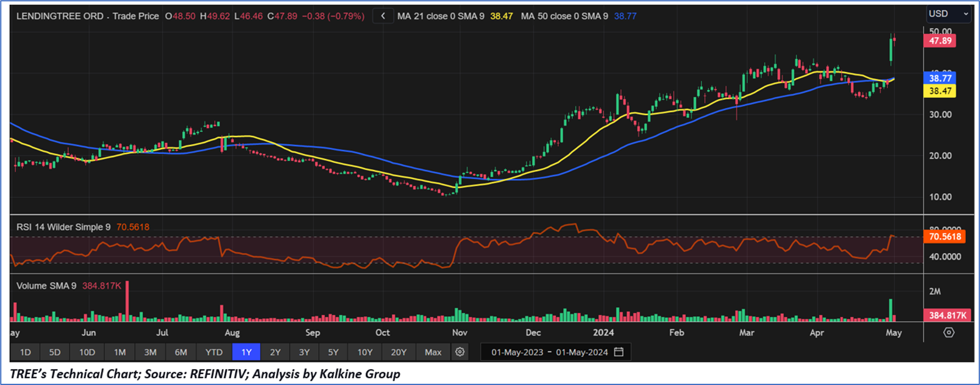
Task: Click the blue 38.77 value in legend
Action: 625,16
